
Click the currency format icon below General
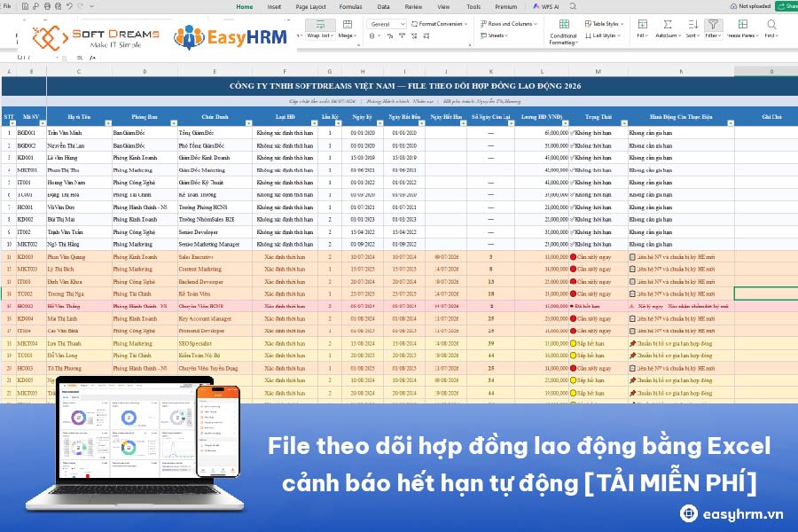click(x=373, y=36)
